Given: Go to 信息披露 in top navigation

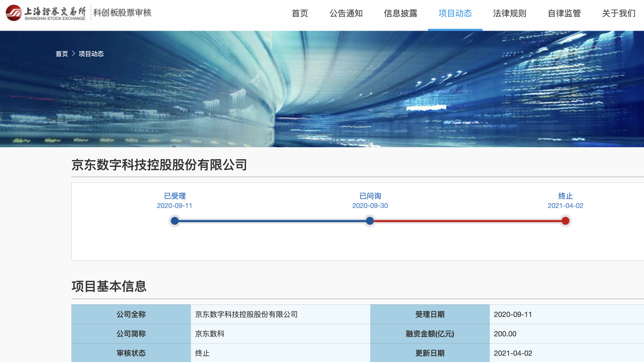Looking at the screenshot, I should pos(400,13).
